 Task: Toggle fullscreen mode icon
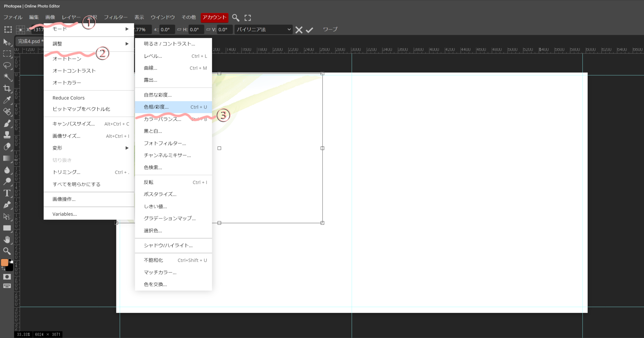(x=247, y=18)
